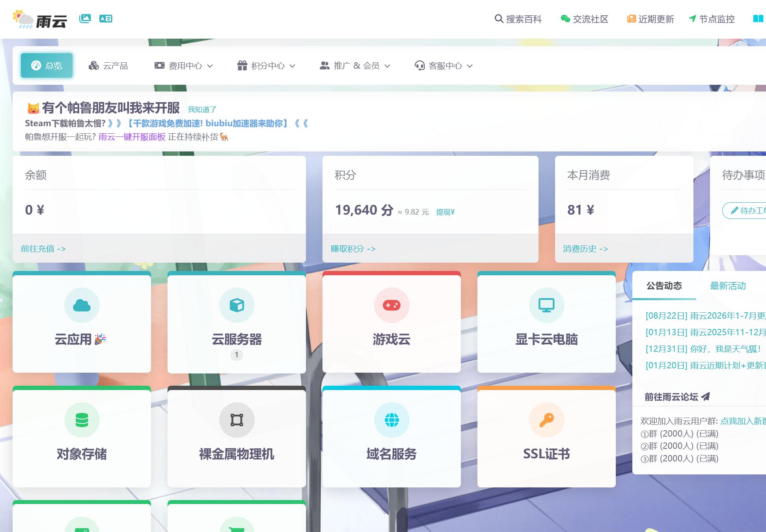Click the open book icon in the header

[x=758, y=19]
